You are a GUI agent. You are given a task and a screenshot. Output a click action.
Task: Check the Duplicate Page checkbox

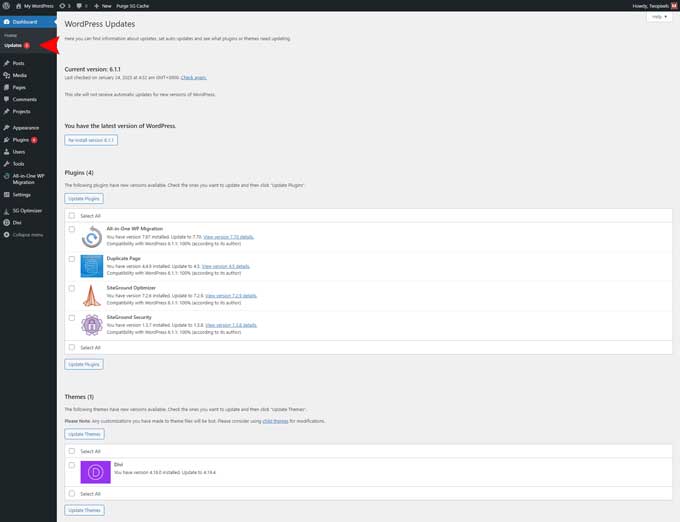(72, 259)
